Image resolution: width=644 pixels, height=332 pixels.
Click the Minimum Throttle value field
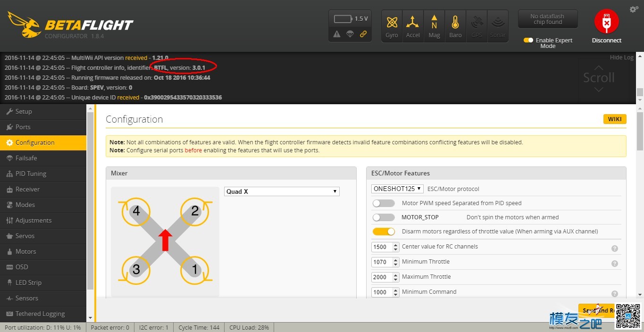pos(385,262)
